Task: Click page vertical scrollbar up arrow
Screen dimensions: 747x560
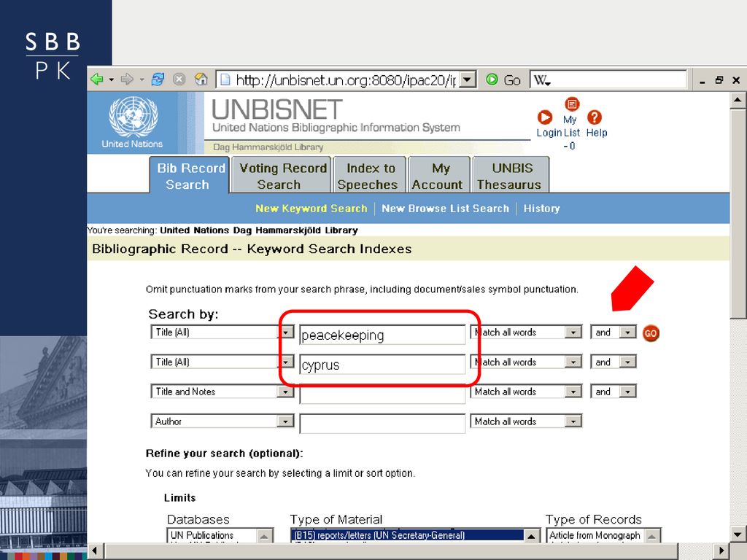Action: click(x=738, y=99)
